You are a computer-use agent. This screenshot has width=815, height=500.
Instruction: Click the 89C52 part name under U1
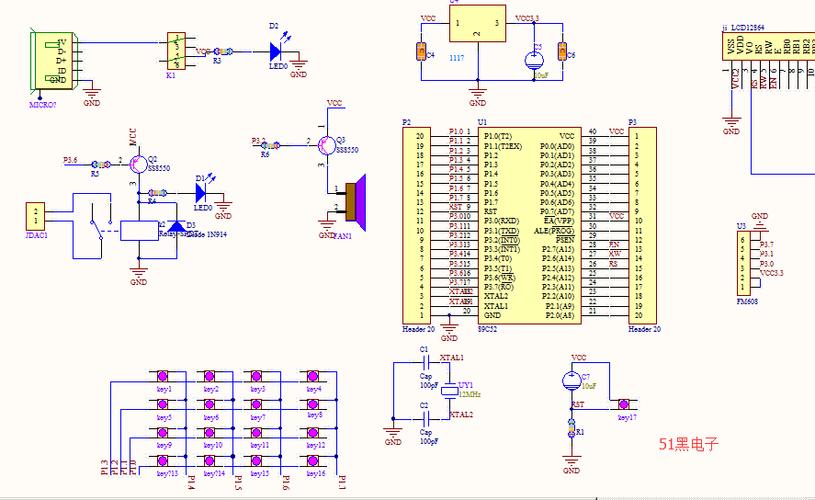(x=487, y=329)
